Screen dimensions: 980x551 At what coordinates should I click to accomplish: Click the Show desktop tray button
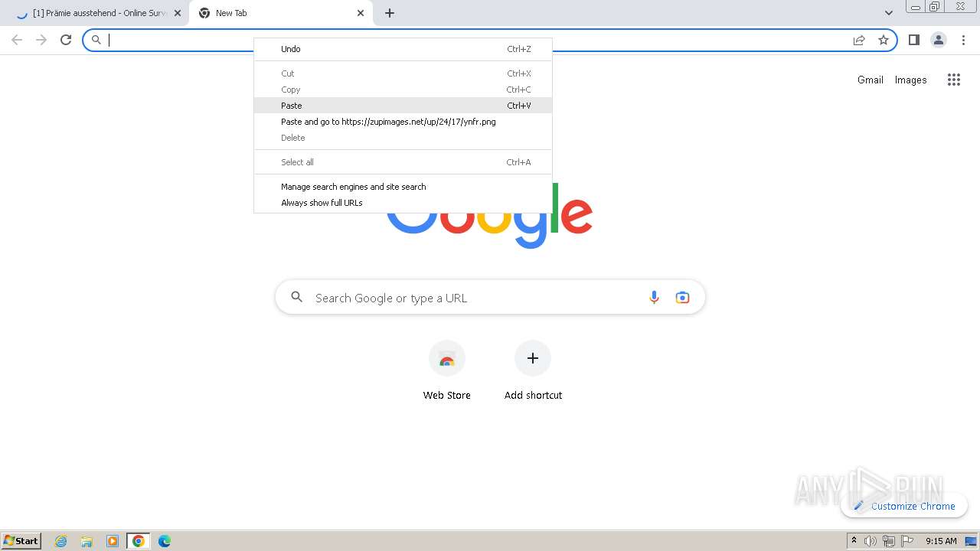971,541
